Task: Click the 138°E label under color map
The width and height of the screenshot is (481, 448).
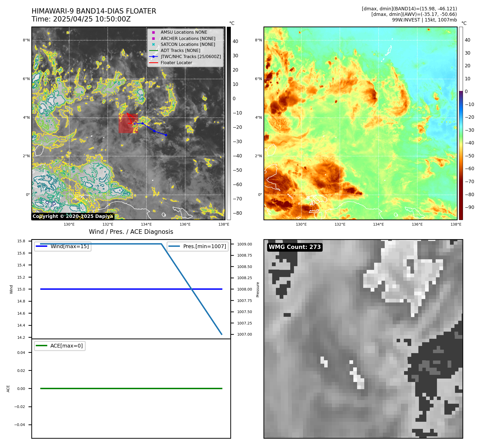Action: [456, 224]
